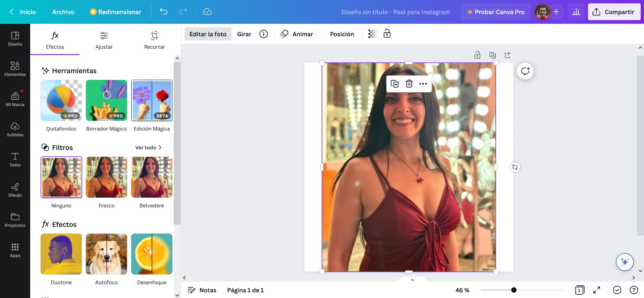Go back to Inicio
Image resolution: width=644 pixels, height=298 pixels.
(x=23, y=12)
